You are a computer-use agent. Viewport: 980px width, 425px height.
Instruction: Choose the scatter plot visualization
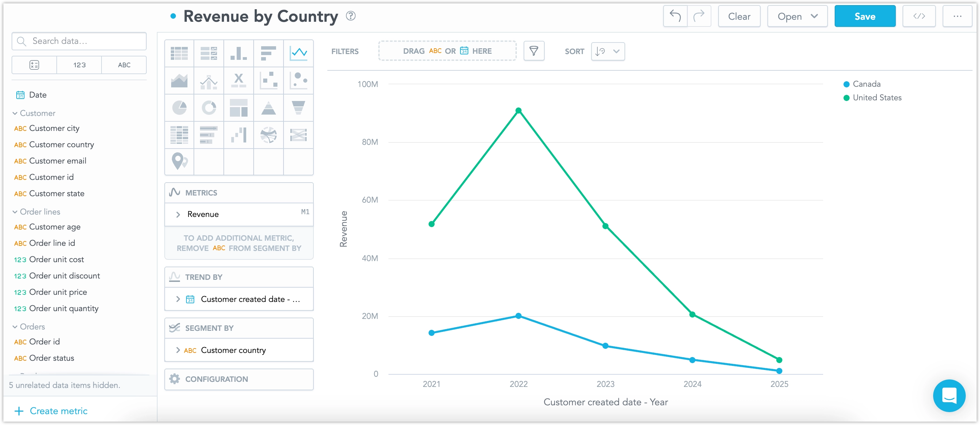click(268, 80)
